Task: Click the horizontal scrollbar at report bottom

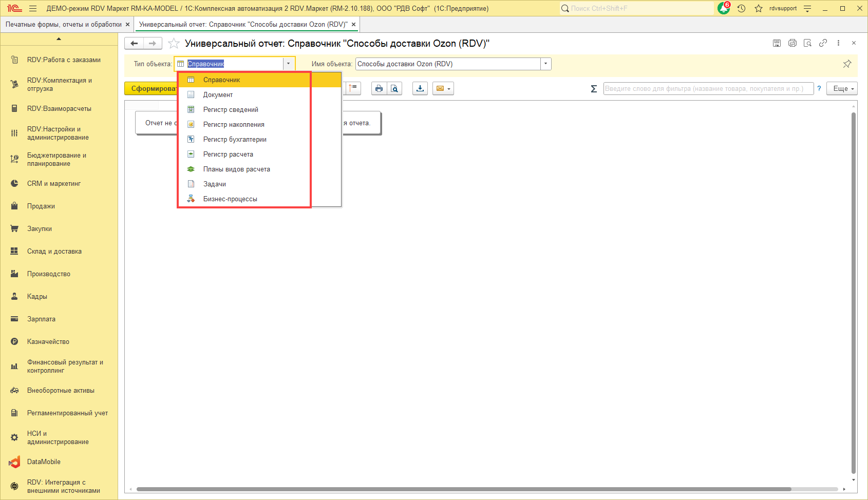Action: point(462,489)
